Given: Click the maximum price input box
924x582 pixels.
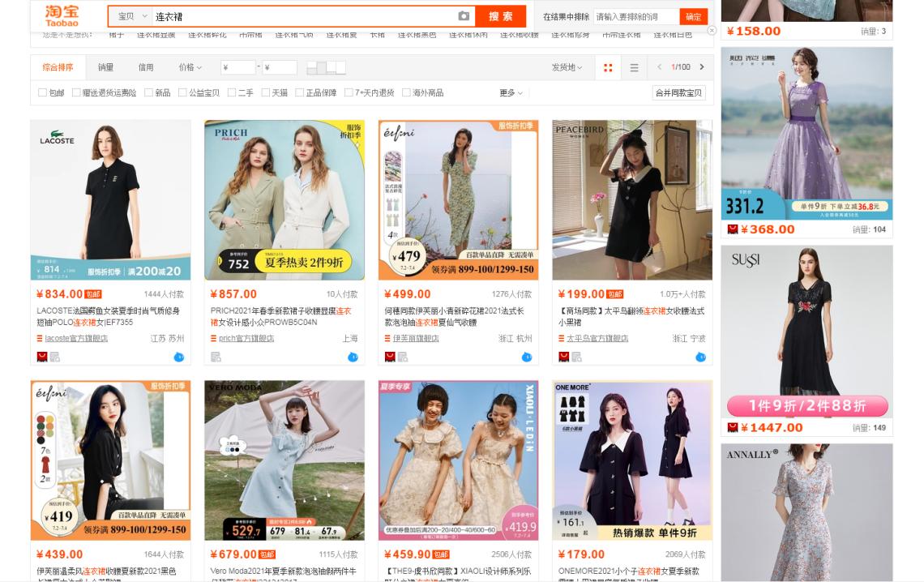Looking at the screenshot, I should coord(280,68).
